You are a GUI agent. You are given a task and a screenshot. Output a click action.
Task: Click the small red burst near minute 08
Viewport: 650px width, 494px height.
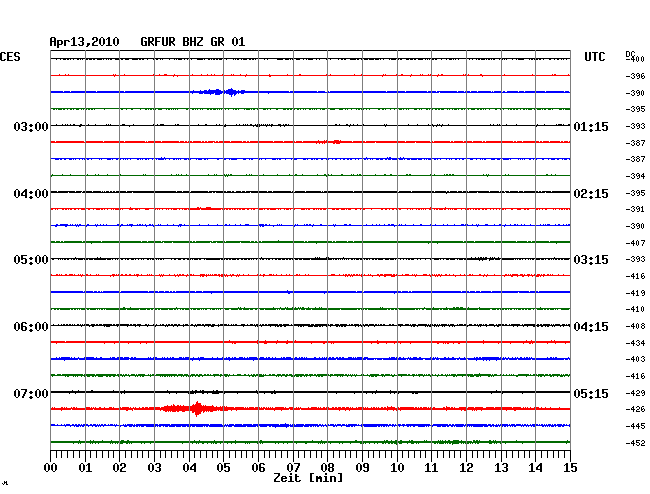(x=330, y=142)
